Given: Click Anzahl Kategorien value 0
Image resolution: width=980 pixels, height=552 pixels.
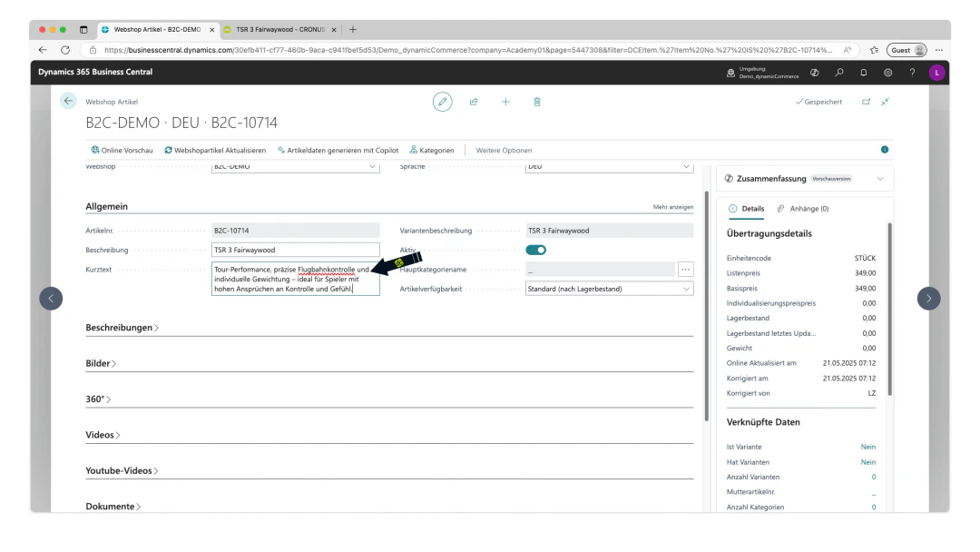Looking at the screenshot, I should (x=874, y=507).
